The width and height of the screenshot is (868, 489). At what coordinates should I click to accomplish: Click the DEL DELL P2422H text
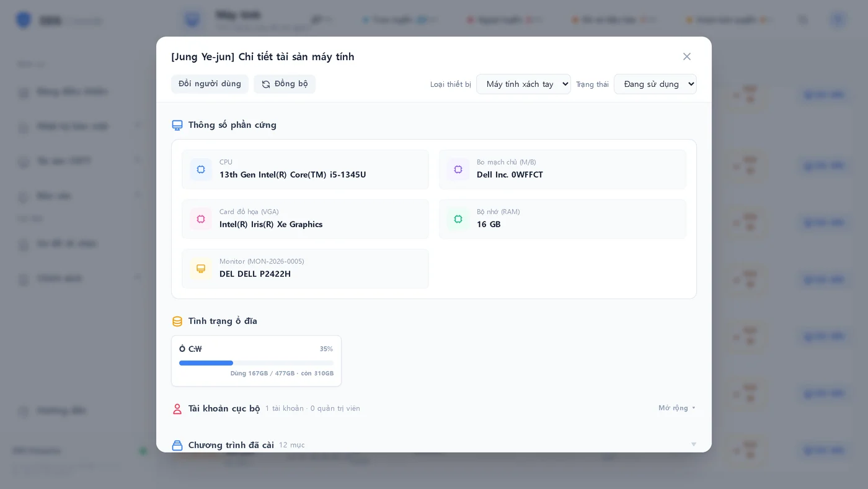[x=255, y=274]
